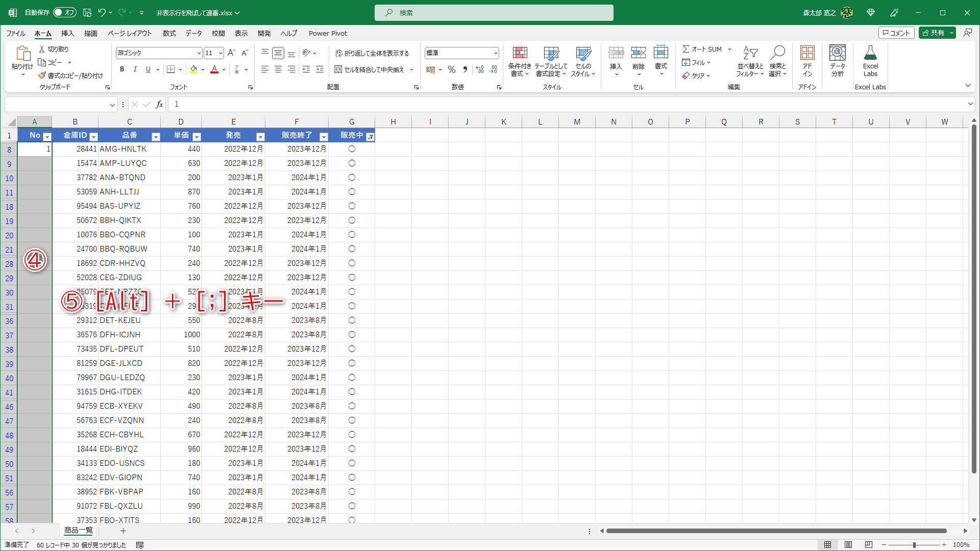
Task: Toggle the AutoSave switch
Action: point(64,13)
